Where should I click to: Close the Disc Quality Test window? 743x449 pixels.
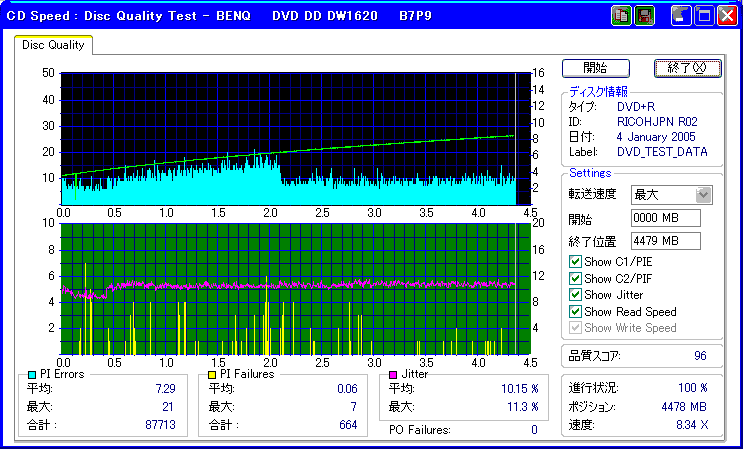tap(727, 16)
